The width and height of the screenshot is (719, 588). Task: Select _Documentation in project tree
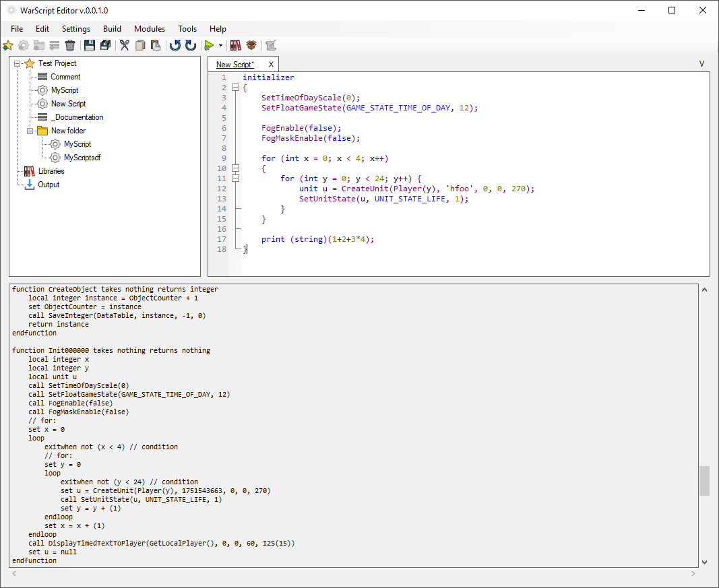click(77, 117)
